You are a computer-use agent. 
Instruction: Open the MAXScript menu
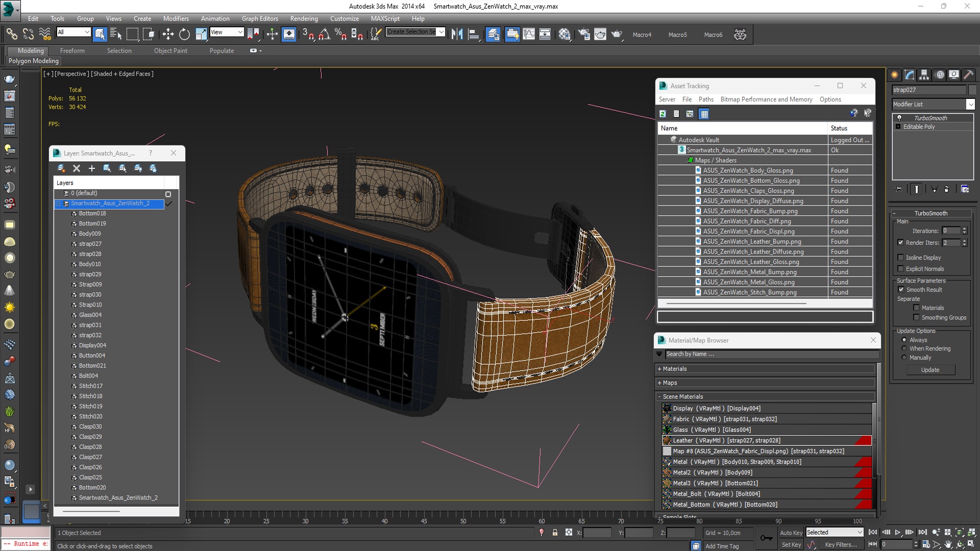pos(385,18)
